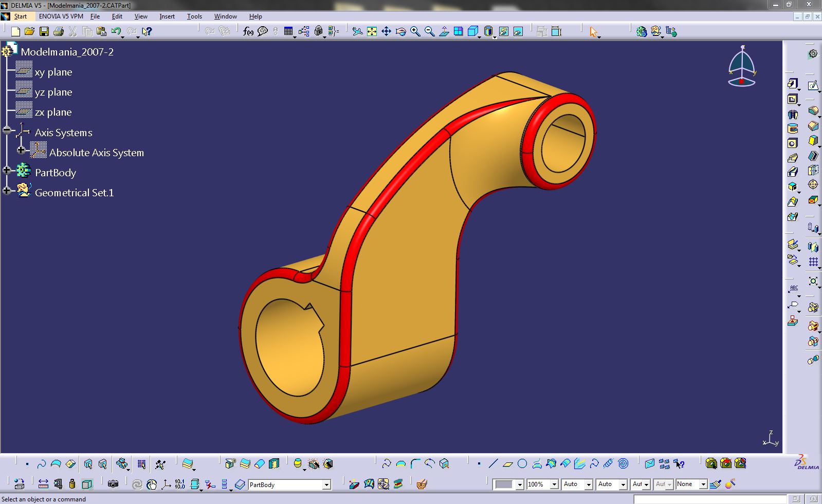Image resolution: width=822 pixels, height=504 pixels.
Task: Click the New document icon
Action: (x=15, y=32)
